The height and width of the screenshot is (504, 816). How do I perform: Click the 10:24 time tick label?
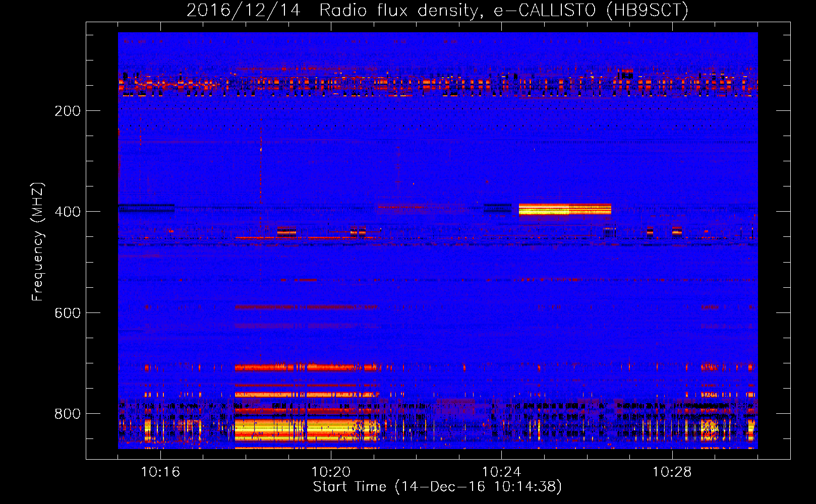coord(501,472)
